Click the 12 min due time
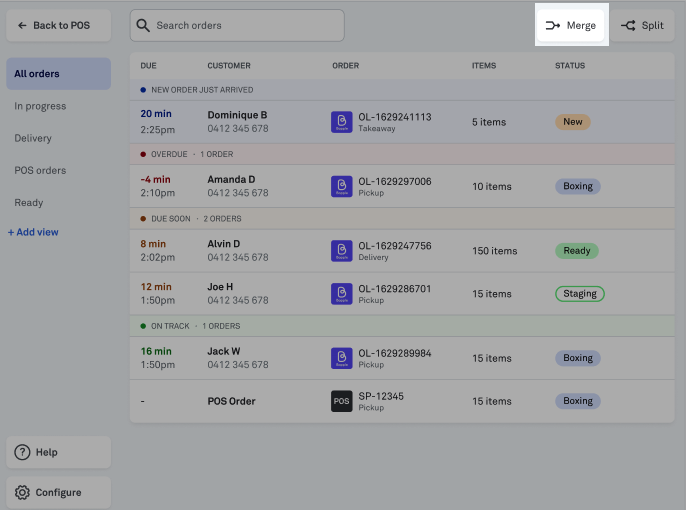 tap(156, 286)
